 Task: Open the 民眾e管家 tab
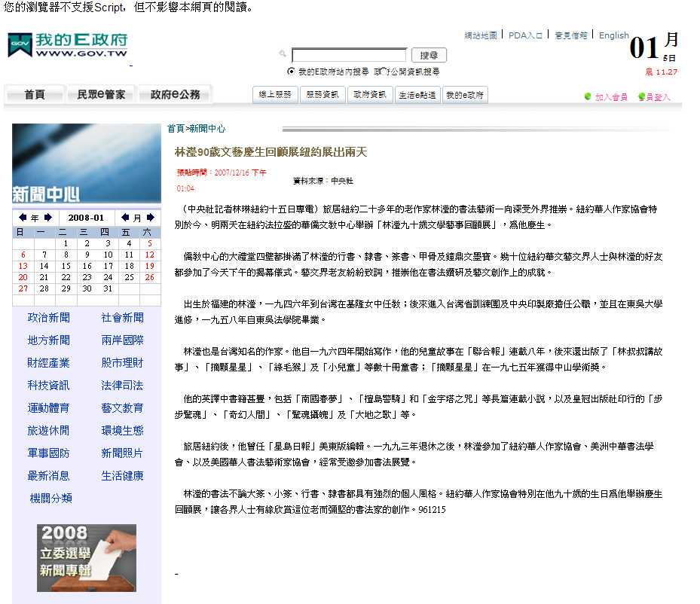(x=101, y=95)
